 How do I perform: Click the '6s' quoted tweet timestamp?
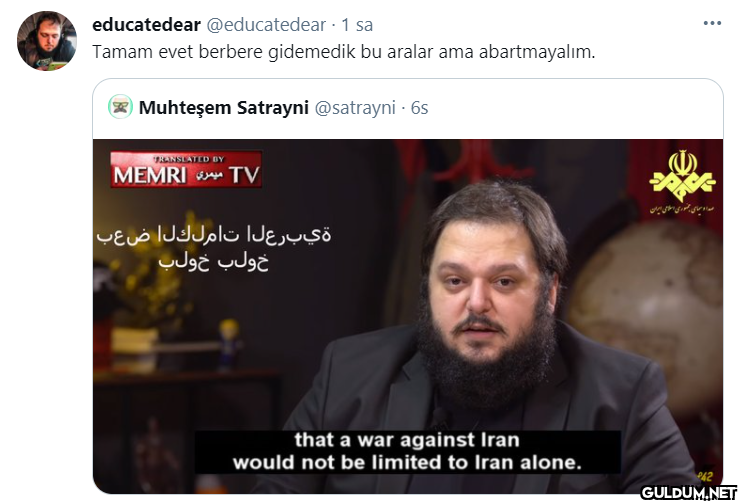(419, 108)
